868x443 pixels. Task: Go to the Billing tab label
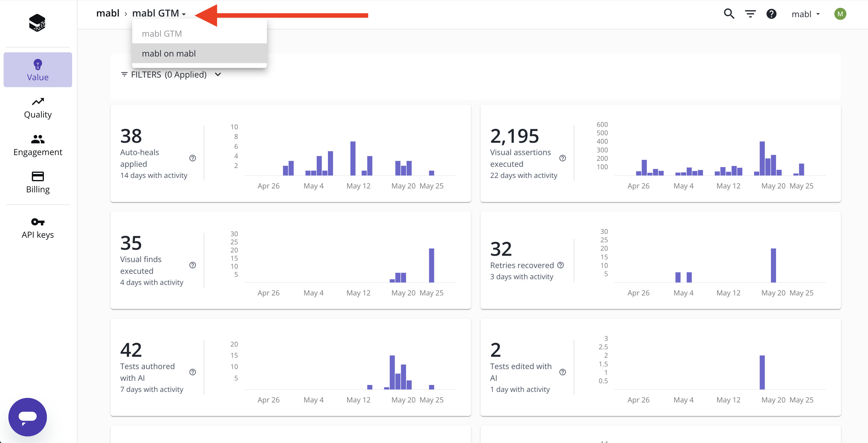[x=38, y=189]
